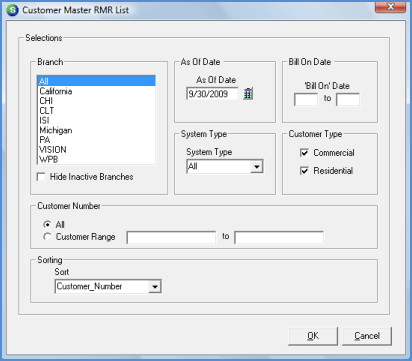Select All in the Branch list
Screen dimensions: 412x361
pos(96,81)
